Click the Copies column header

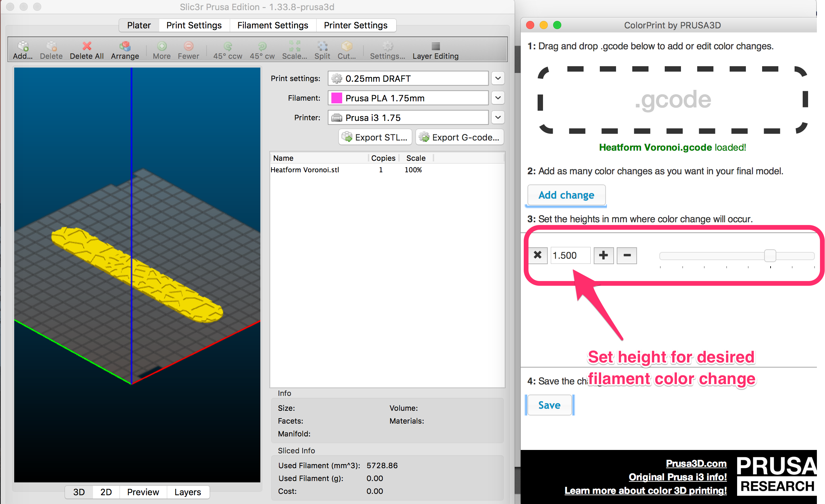383,158
